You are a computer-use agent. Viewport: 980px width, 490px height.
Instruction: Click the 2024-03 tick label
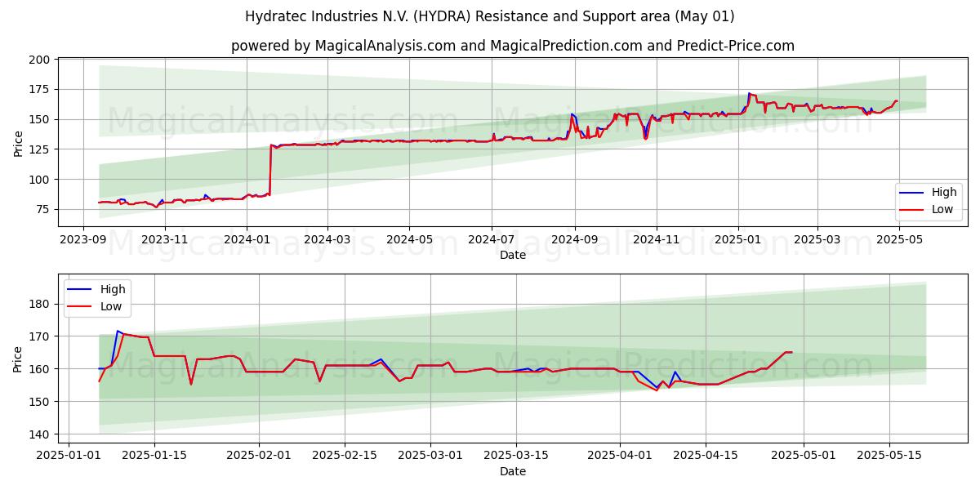click(x=327, y=239)
